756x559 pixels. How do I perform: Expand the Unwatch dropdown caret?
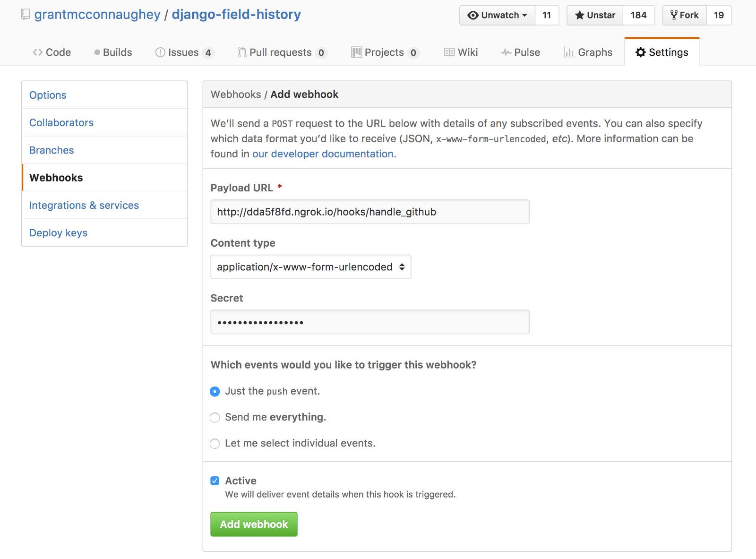click(524, 15)
